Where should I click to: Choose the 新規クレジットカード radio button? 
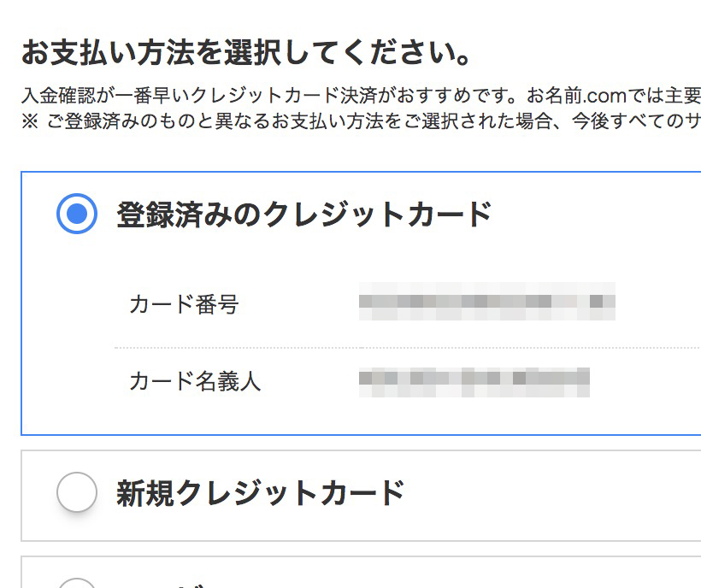point(77,492)
